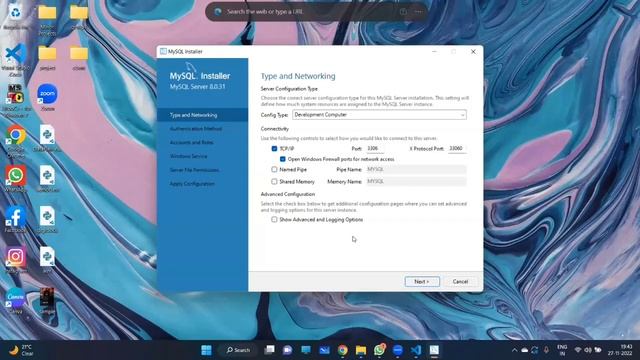Screen dimensions: 640x360
Task: Click the volume tray icon
Action: click(x=588, y=350)
